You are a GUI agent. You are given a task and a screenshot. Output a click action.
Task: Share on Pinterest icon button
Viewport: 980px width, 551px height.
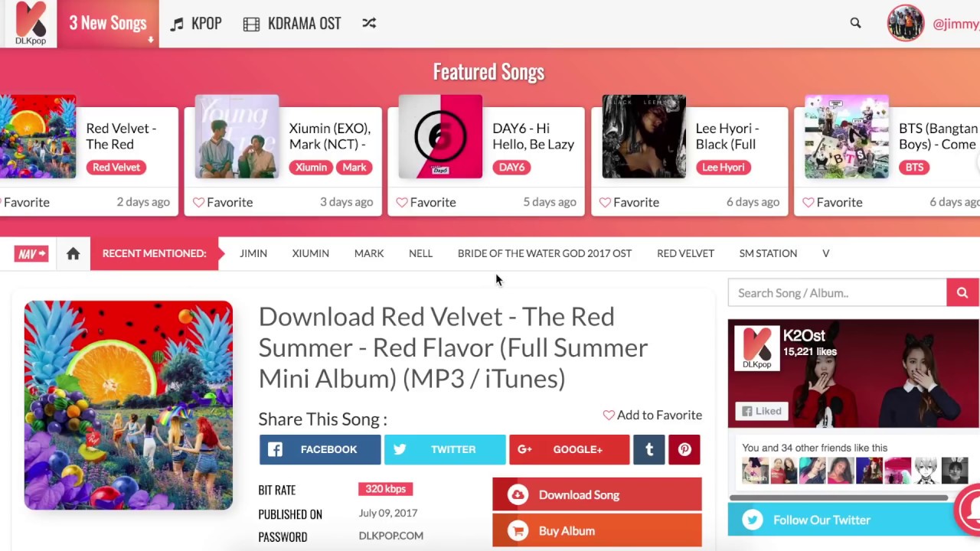tap(684, 449)
